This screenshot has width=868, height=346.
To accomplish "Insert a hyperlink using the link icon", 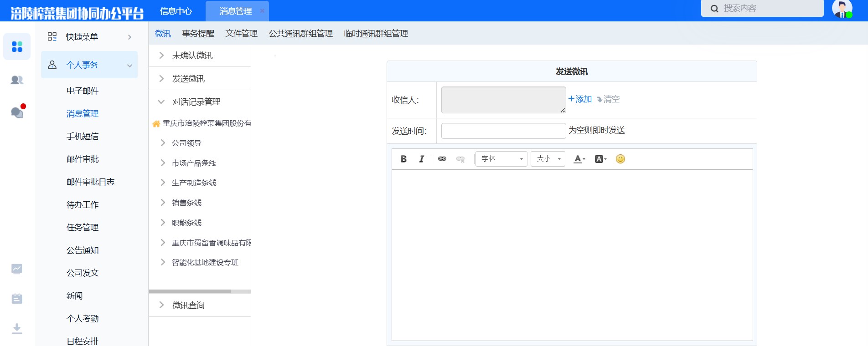I will (442, 159).
